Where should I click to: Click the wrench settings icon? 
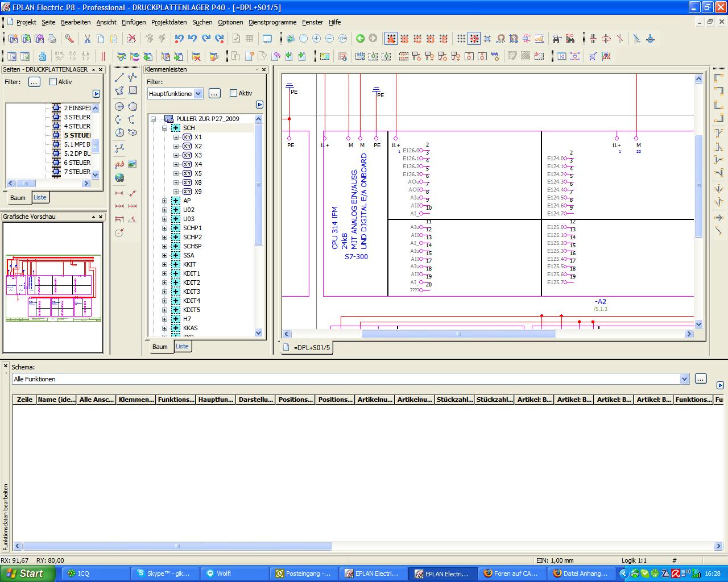point(69,39)
